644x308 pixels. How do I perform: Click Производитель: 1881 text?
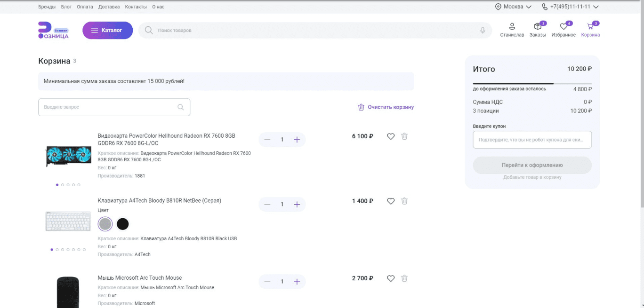coord(121,176)
